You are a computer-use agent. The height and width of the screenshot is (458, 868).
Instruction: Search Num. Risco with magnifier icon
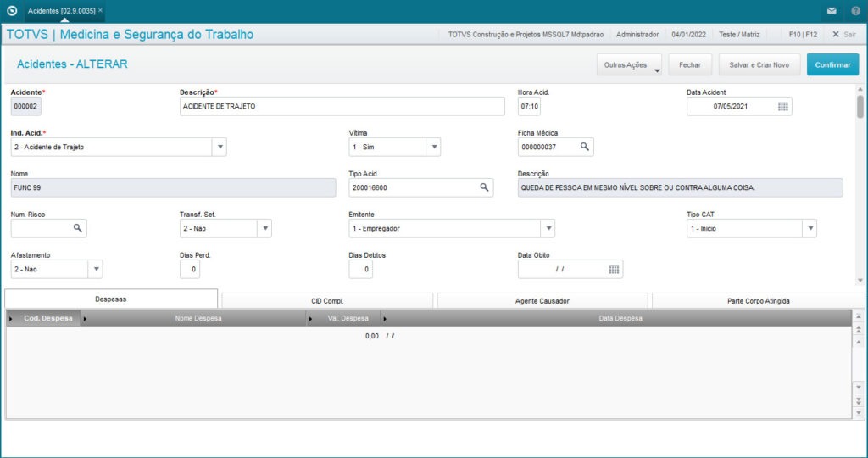coord(77,228)
